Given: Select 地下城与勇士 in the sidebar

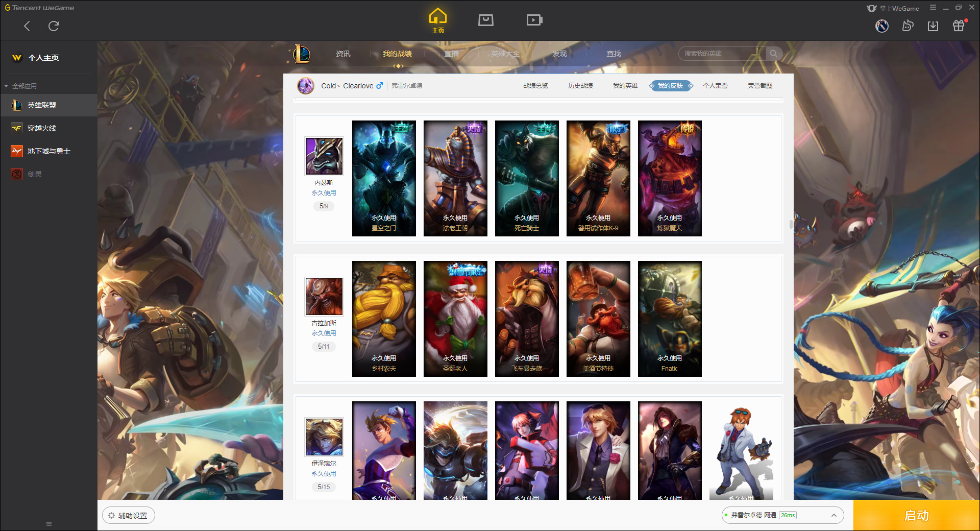Looking at the screenshot, I should pos(48,151).
